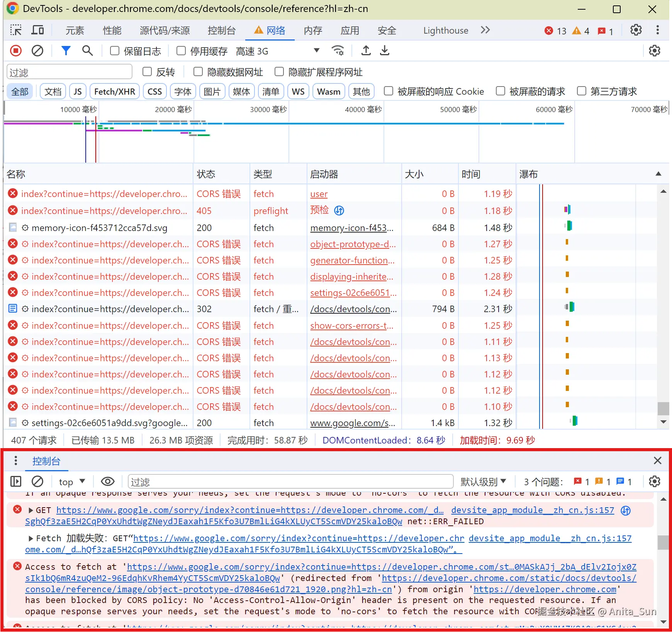Open 内存 tab
The image size is (672, 632).
point(313,31)
